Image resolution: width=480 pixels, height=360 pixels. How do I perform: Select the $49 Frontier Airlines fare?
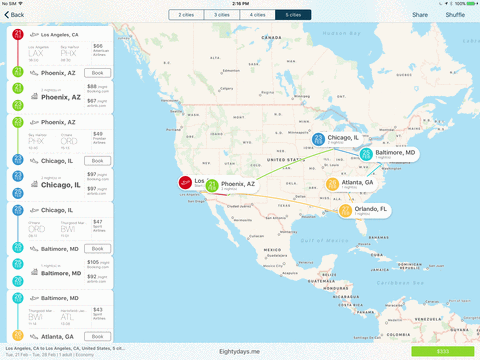click(x=100, y=138)
